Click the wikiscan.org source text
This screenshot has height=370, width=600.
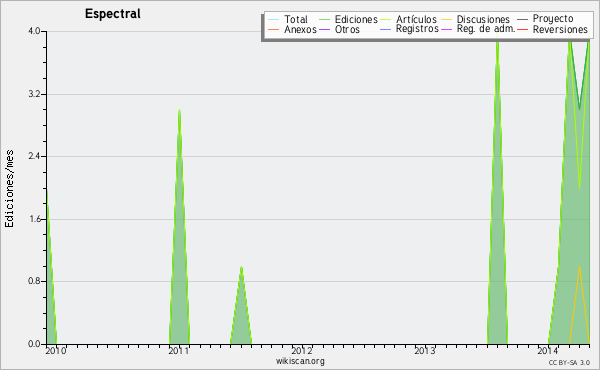tap(300, 361)
